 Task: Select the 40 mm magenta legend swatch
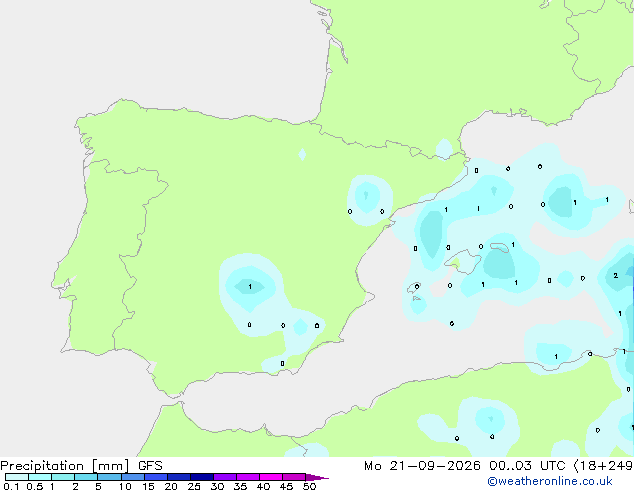[x=271, y=477]
